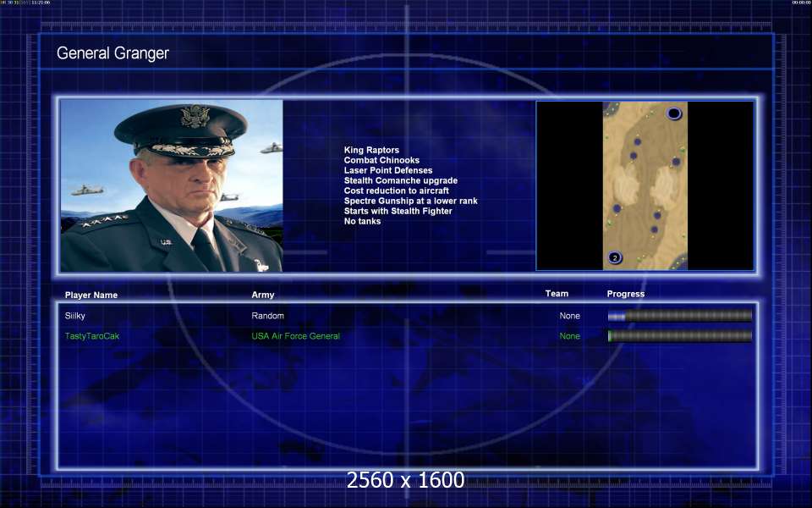Image resolution: width=812 pixels, height=508 pixels.
Task: Click the Laser Point Defenses line
Action: point(387,170)
